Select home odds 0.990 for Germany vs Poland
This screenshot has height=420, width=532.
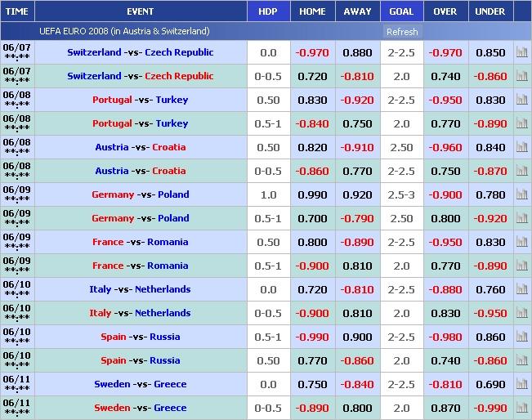312,194
